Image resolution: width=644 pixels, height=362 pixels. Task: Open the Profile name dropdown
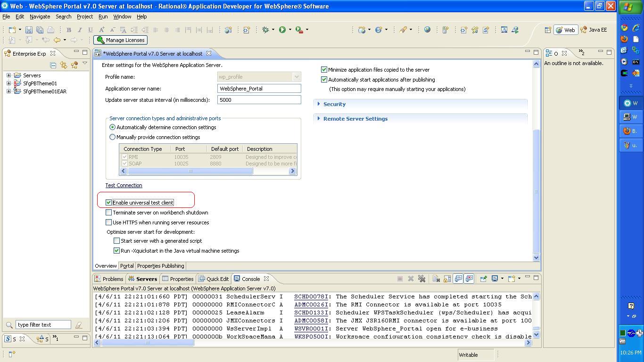[x=297, y=76]
